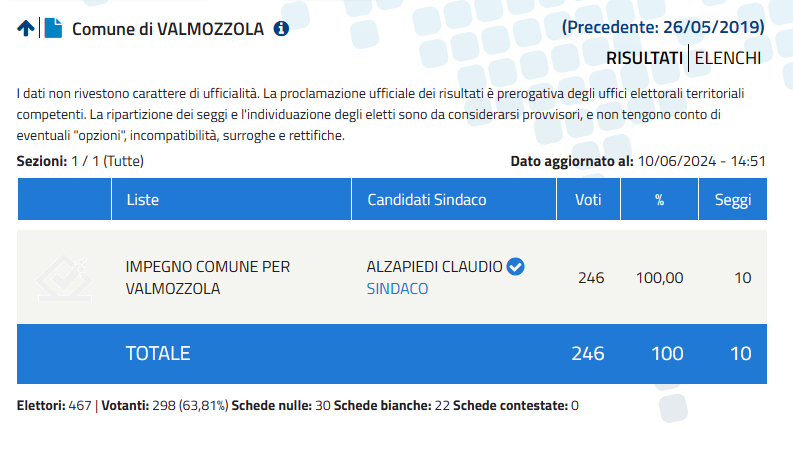Open the blue document file icon
Image resolution: width=793 pixels, height=451 pixels.
(x=53, y=28)
